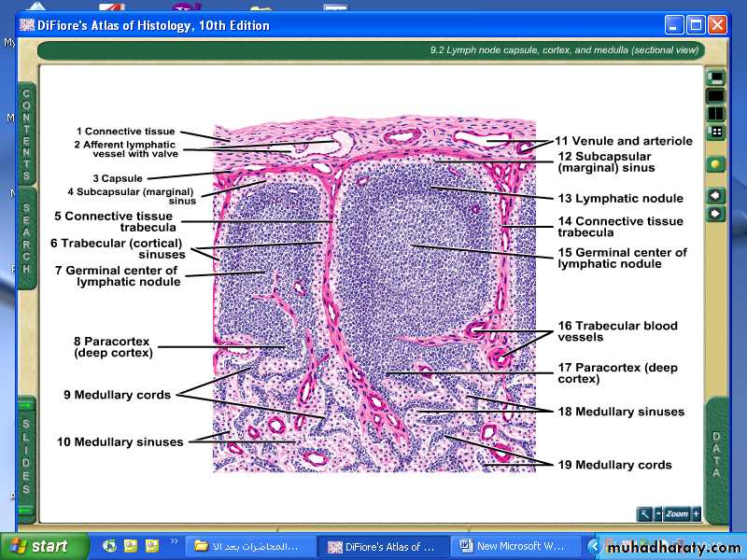Expand the SLIDES side panel
This screenshot has width=747, height=560.
(26, 457)
